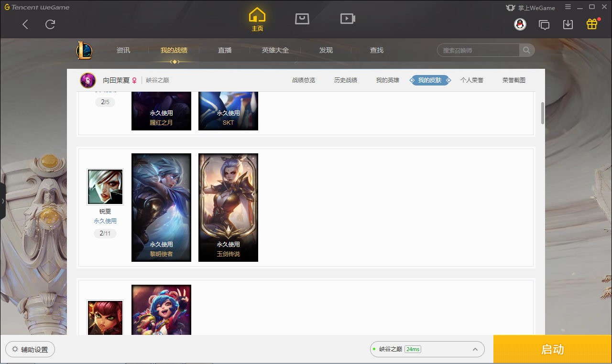Open the 黎明使者 skin card
612x364 pixels.
[x=161, y=207]
